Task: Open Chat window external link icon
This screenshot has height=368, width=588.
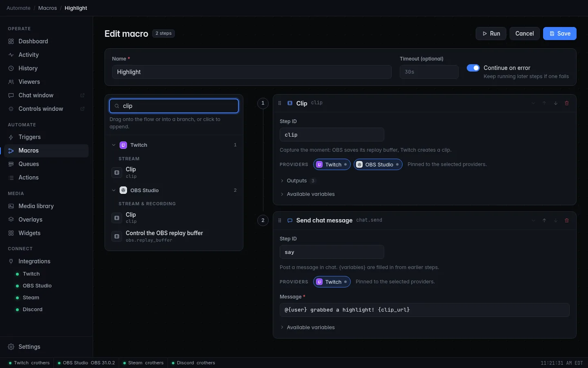Action: [82, 95]
